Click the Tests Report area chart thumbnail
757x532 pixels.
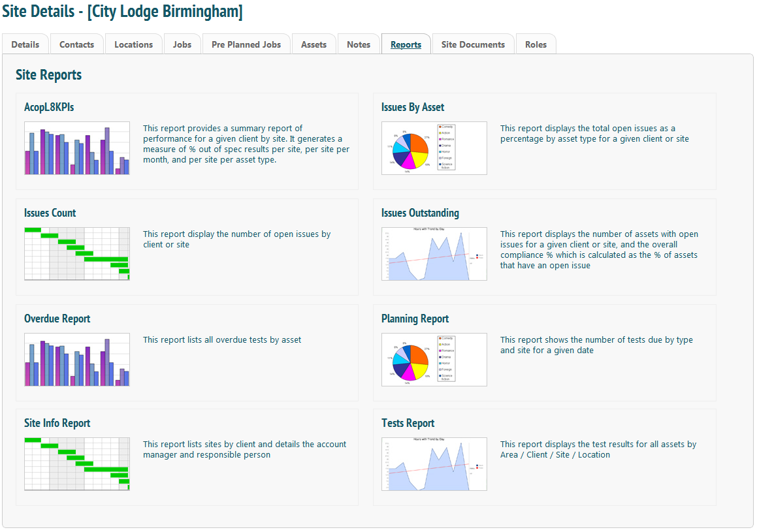coord(434,464)
